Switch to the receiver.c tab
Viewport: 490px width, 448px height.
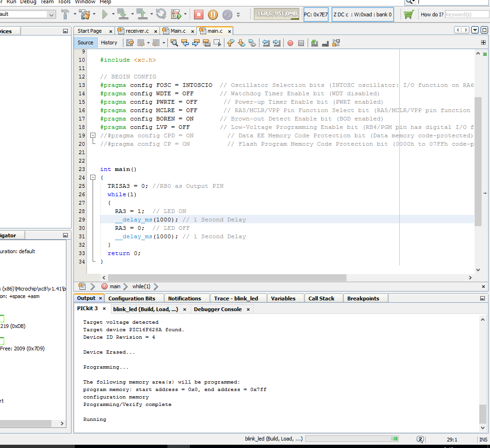(137, 31)
